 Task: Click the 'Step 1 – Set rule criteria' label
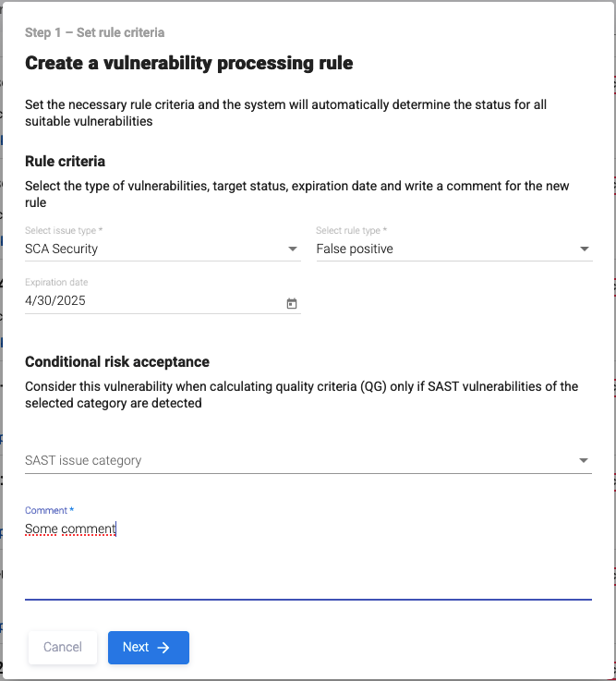click(x=94, y=32)
